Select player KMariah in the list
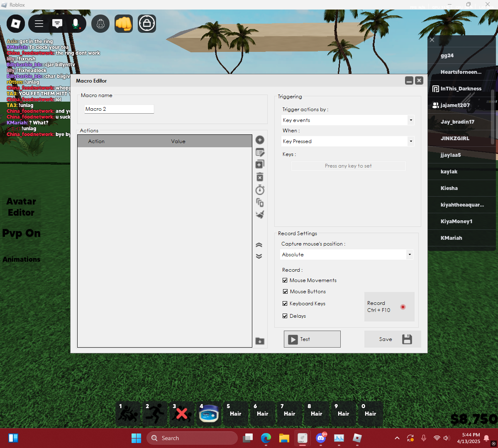 [462, 238]
